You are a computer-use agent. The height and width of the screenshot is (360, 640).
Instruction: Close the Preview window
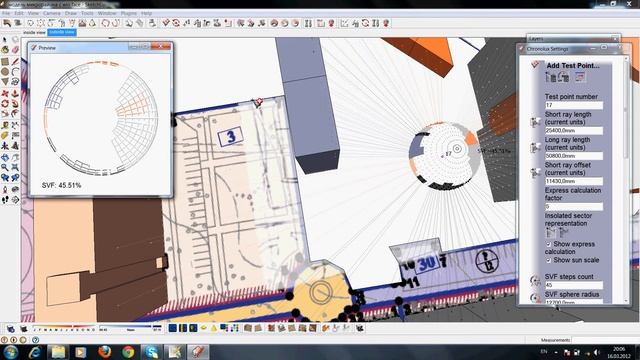pos(161,47)
